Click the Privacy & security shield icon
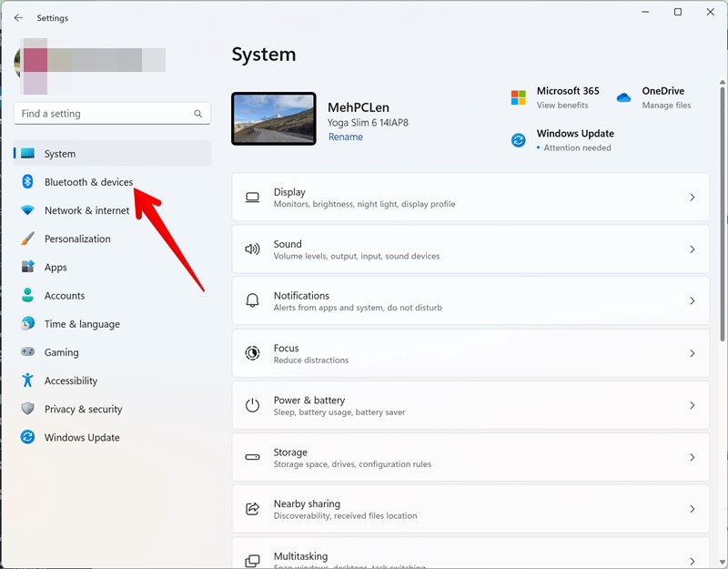 pyautogui.click(x=27, y=409)
